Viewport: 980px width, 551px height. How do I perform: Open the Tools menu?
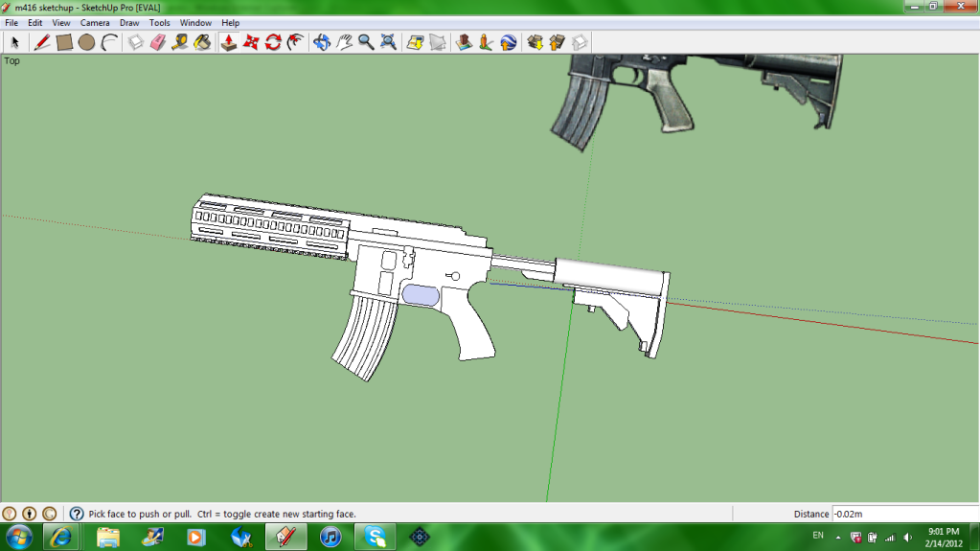click(159, 22)
